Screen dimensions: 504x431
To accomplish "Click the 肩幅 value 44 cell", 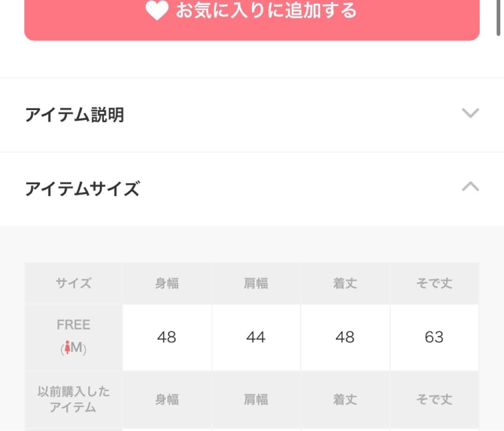I will [256, 337].
